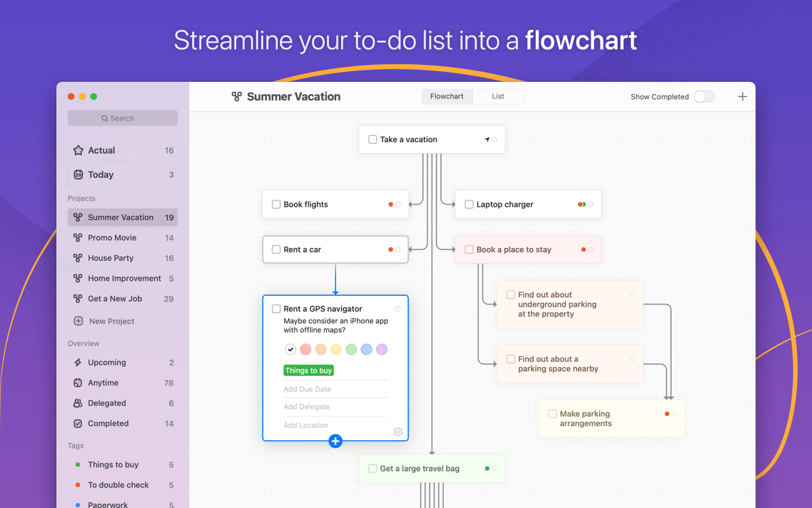Switch to the List tab
The width and height of the screenshot is (812, 508).
[498, 97]
